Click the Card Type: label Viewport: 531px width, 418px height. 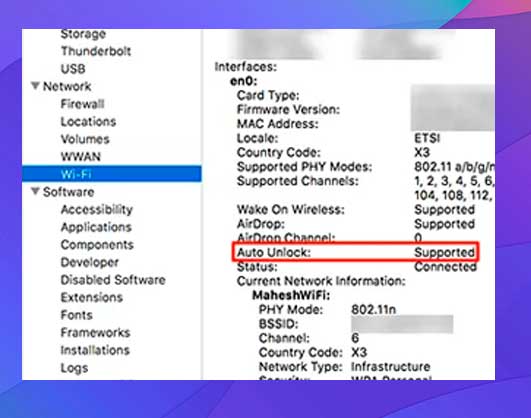click(x=268, y=96)
